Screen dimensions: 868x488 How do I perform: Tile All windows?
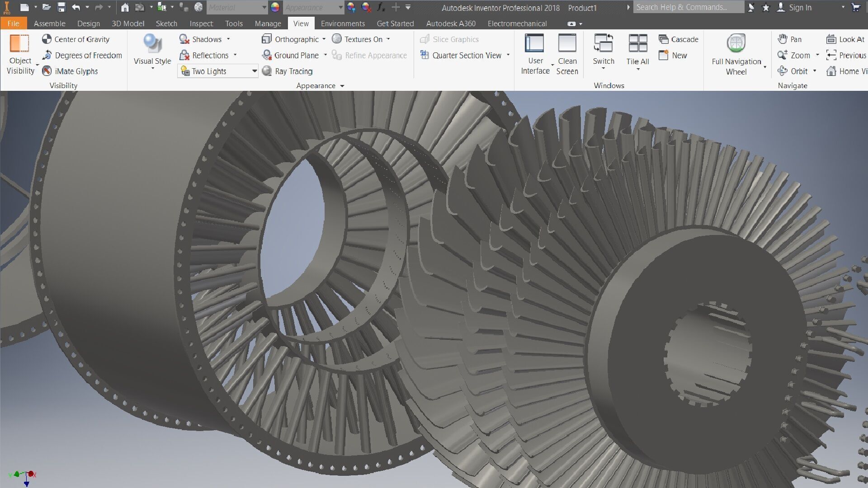[x=638, y=51]
